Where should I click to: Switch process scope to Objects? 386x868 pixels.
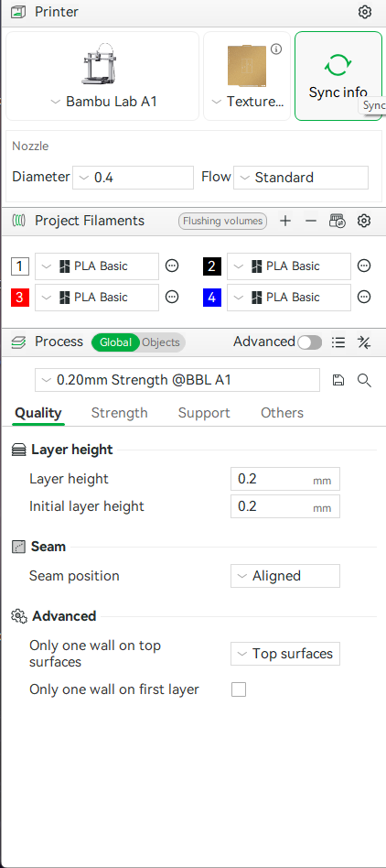pos(161,342)
